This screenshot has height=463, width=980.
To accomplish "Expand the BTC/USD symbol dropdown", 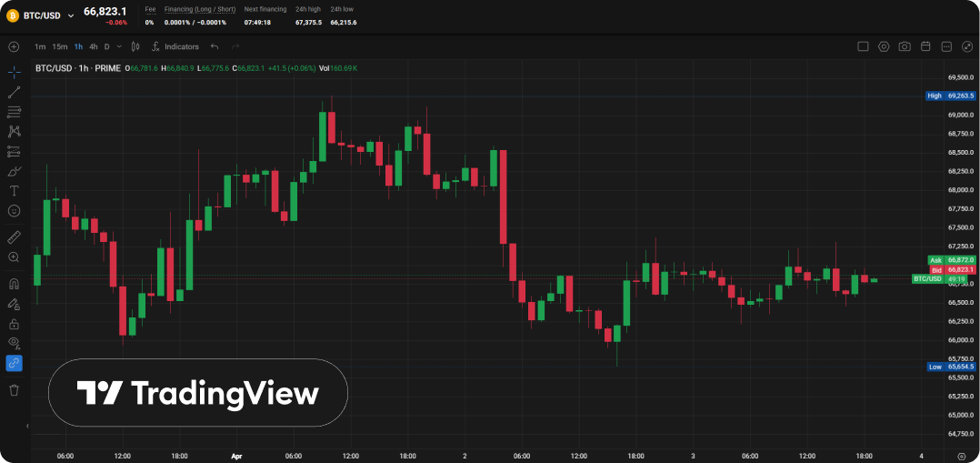I will (71, 15).
